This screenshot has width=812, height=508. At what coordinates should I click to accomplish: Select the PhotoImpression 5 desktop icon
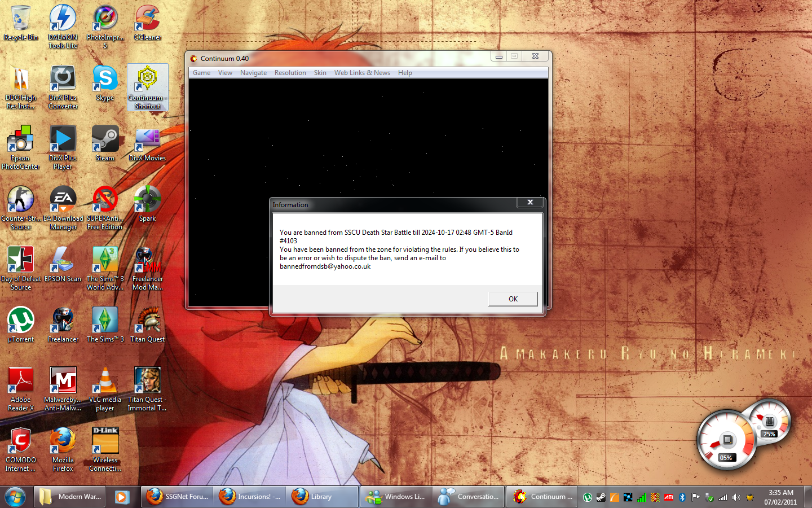tap(105, 27)
